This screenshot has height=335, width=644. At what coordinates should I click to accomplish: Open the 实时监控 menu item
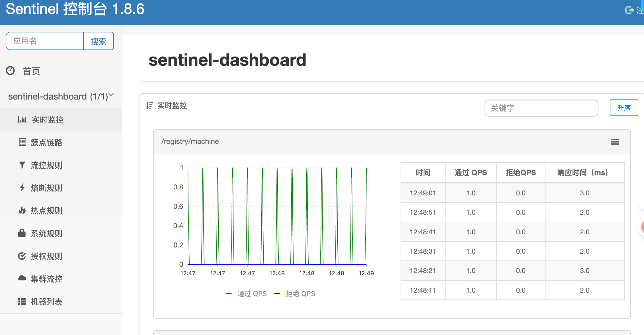(61, 120)
